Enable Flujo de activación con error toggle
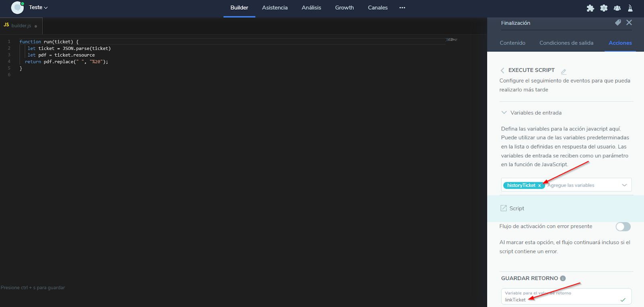The image size is (644, 307). [623, 227]
